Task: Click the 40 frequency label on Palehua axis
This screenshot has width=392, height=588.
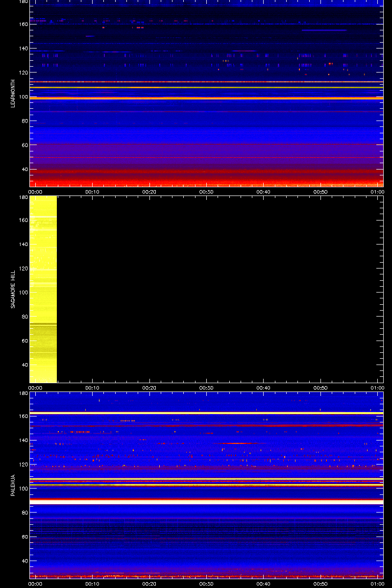Action: pos(24,561)
